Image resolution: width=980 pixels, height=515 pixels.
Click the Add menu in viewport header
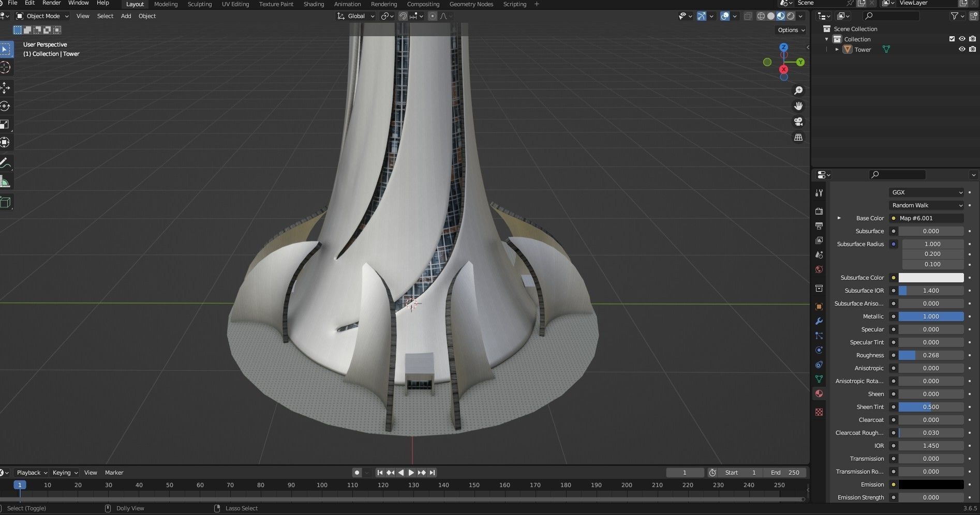click(126, 16)
